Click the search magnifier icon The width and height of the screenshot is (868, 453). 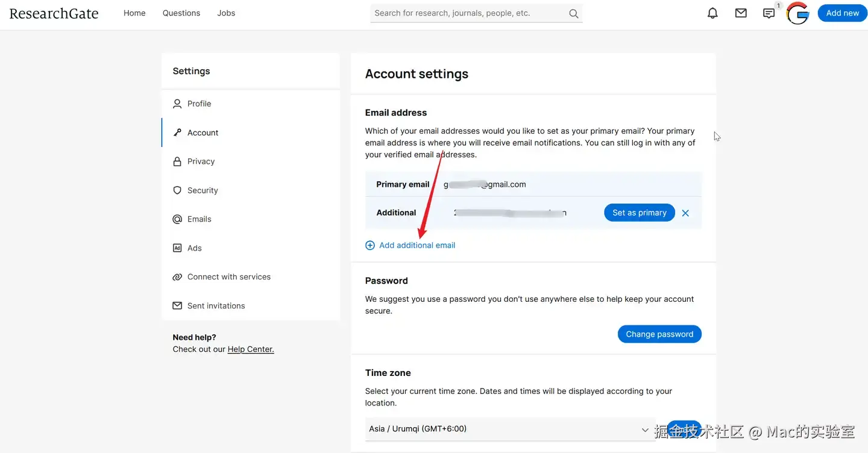[x=573, y=13]
